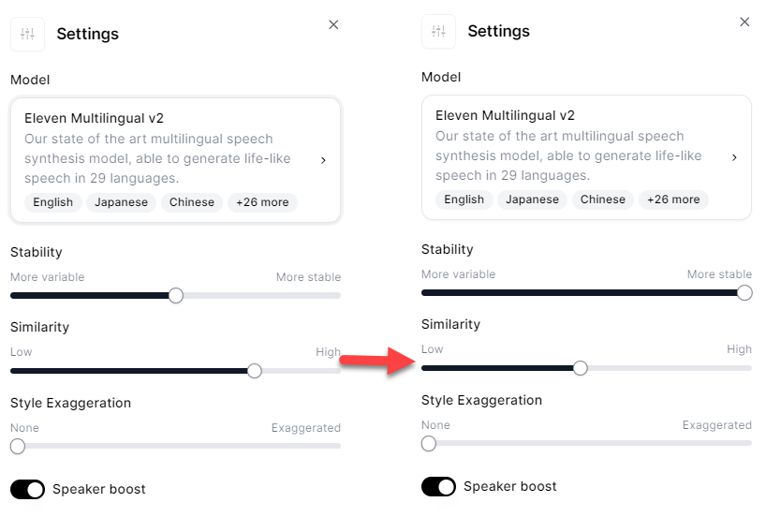The width and height of the screenshot is (766, 532).
Task: Click the settings sliders icon in left panel
Action: [27, 35]
